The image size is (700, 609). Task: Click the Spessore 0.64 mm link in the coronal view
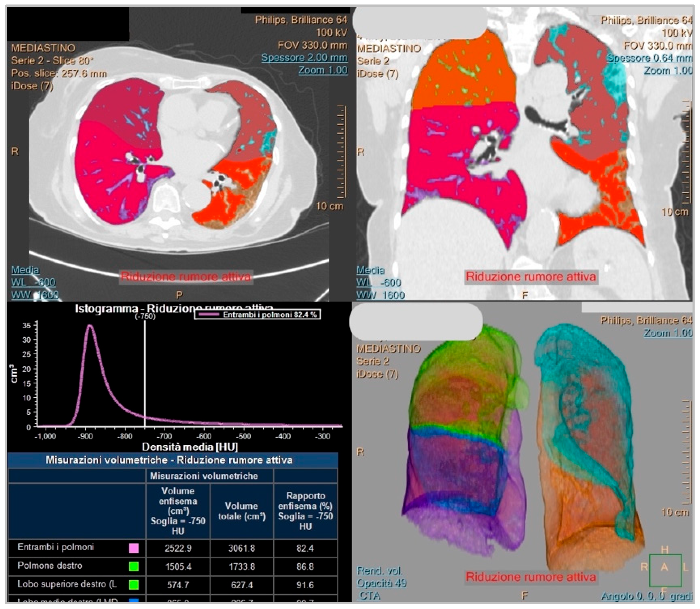[649, 58]
